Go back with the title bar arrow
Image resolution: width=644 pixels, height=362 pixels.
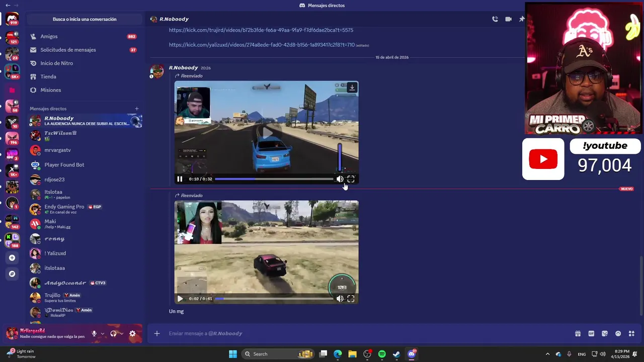pyautogui.click(x=8, y=5)
